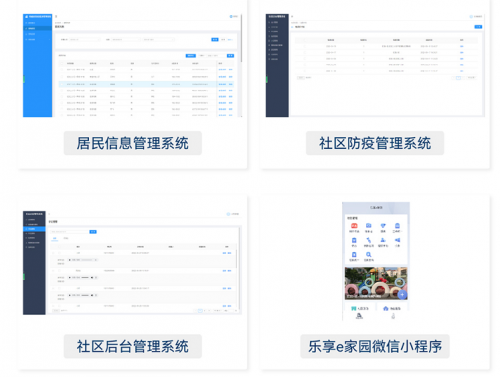Switch to second tab in community backend system
The image size is (500, 377).
[x=66, y=238]
